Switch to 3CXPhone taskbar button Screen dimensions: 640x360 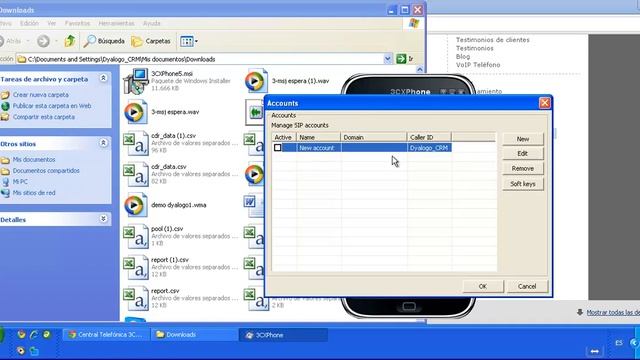(283, 335)
